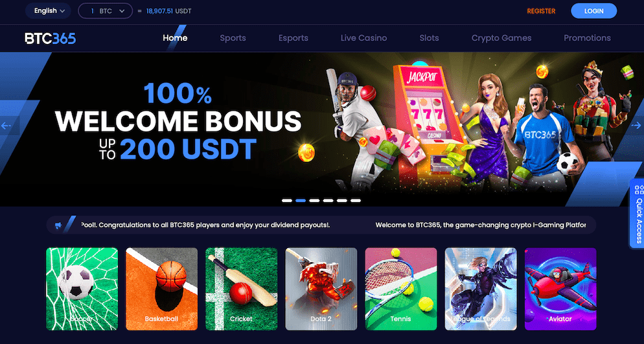
Task: Click the megaphone announcement icon
Action: pos(58,225)
